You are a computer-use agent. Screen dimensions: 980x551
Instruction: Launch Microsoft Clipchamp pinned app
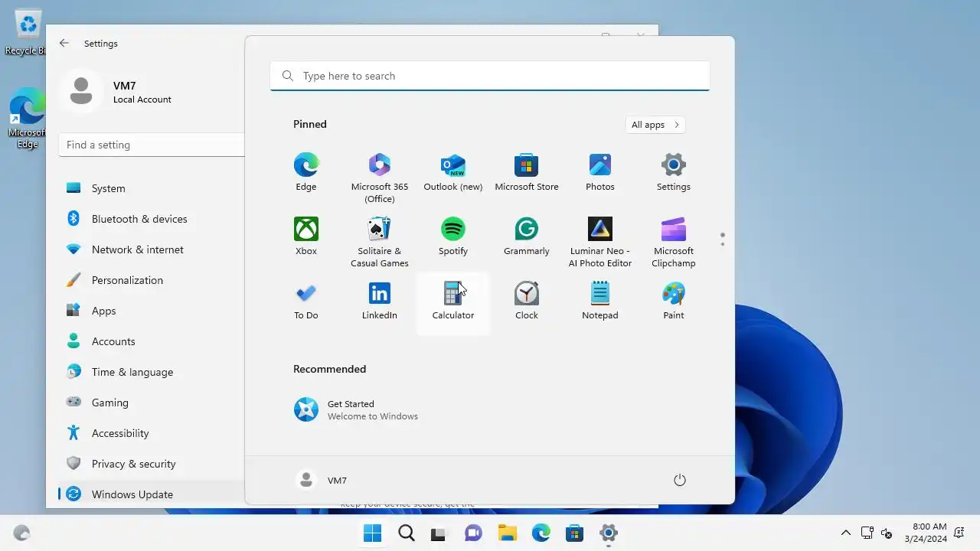(673, 242)
